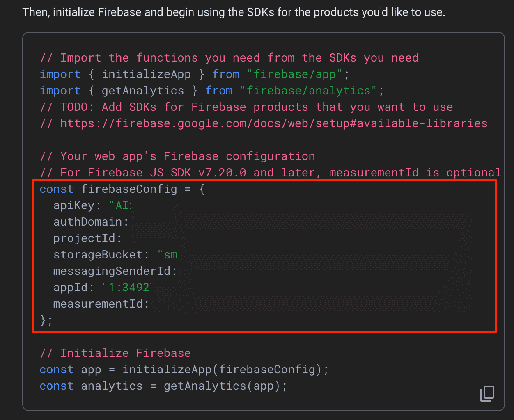Image resolution: width=514 pixels, height=420 pixels.
Task: Select the getAnalytics import from firebase/analytics
Action: [210, 90]
